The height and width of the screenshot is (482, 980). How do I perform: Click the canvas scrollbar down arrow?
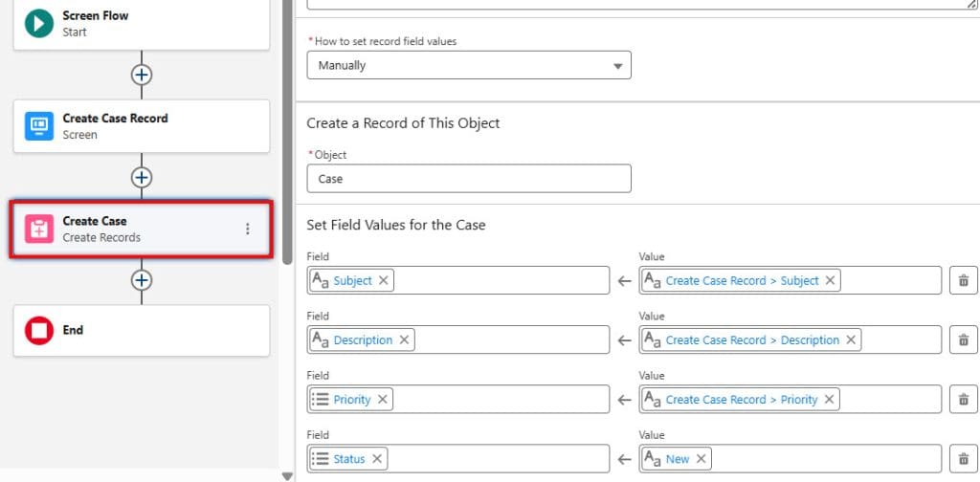point(287,476)
